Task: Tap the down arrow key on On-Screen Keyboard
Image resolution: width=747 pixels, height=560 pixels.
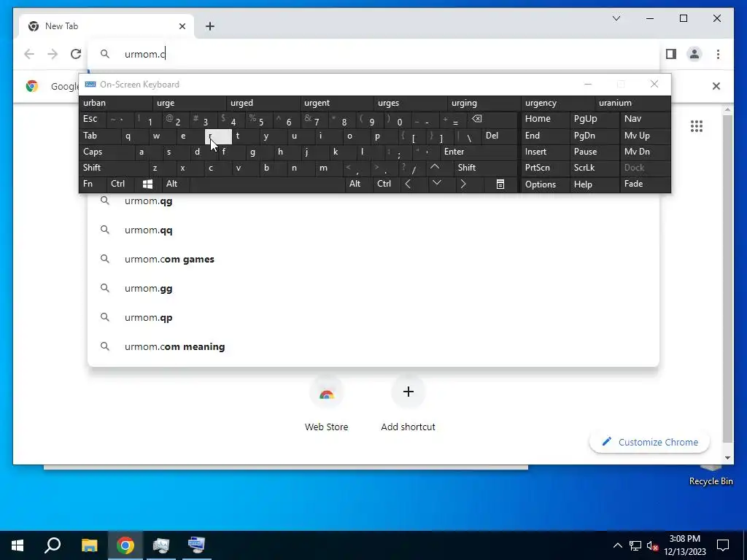Action: 437,184
